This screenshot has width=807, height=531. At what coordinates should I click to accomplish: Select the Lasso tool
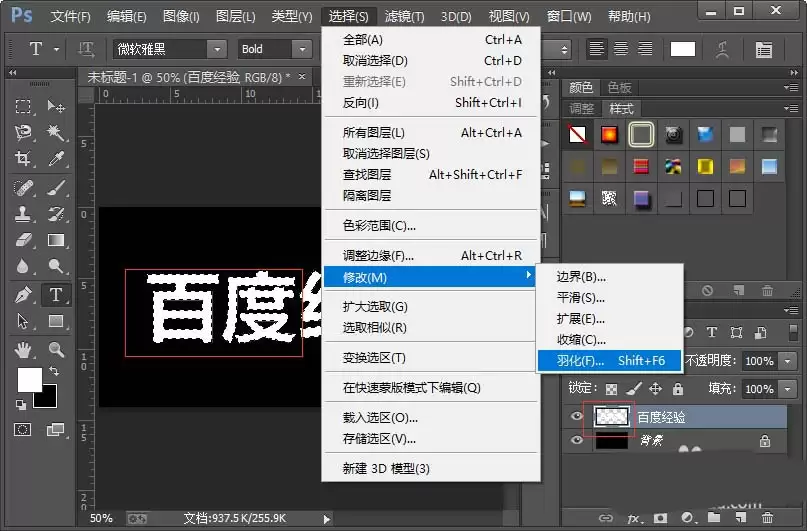(23, 133)
